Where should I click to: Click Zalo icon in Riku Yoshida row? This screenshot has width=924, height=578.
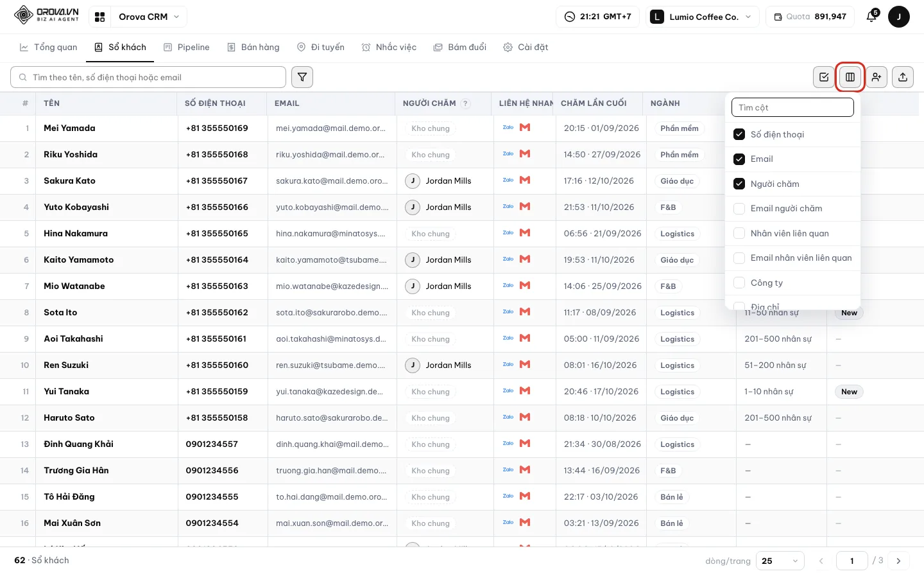(508, 153)
